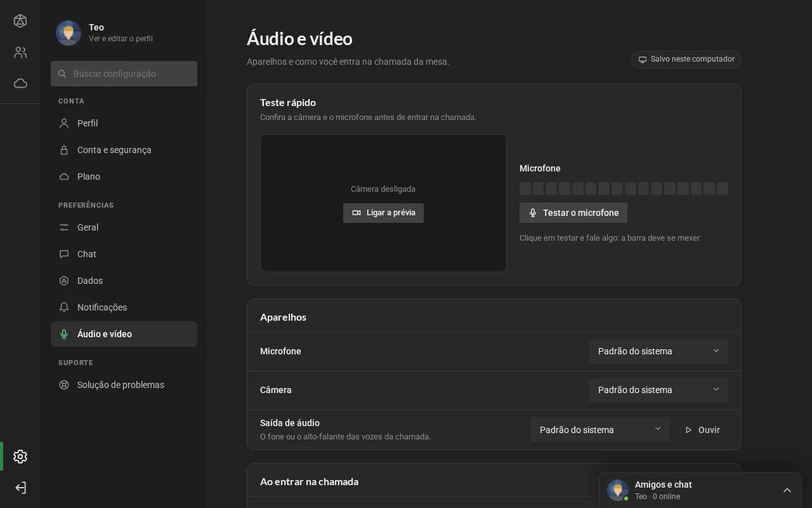This screenshot has width=812, height=508.
Task: Click the Ver e editar o perfil link
Action: click(121, 39)
